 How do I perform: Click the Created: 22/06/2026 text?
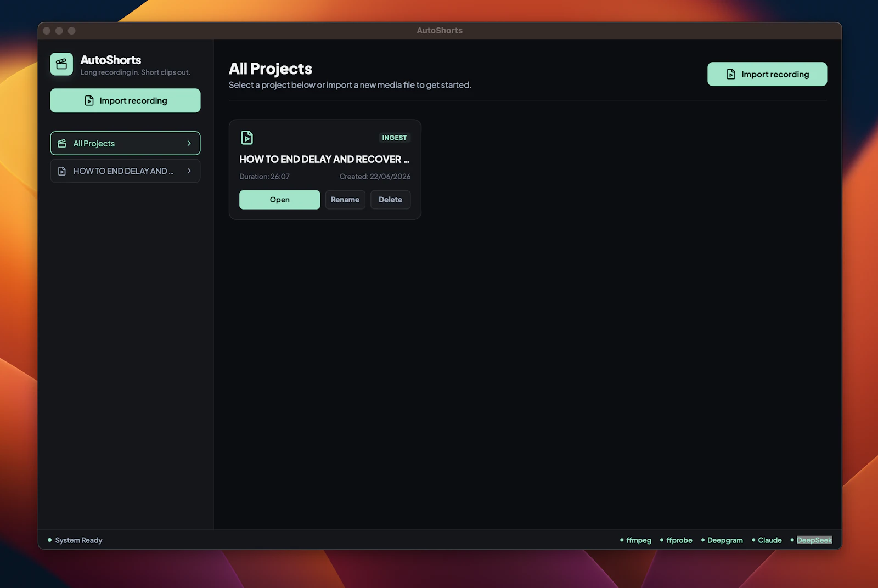[375, 177]
